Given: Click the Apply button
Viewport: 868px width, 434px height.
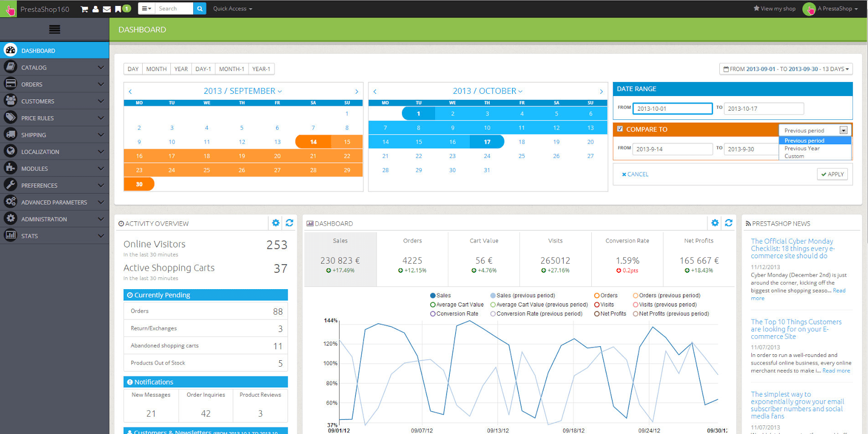Looking at the screenshot, I should tap(832, 174).
